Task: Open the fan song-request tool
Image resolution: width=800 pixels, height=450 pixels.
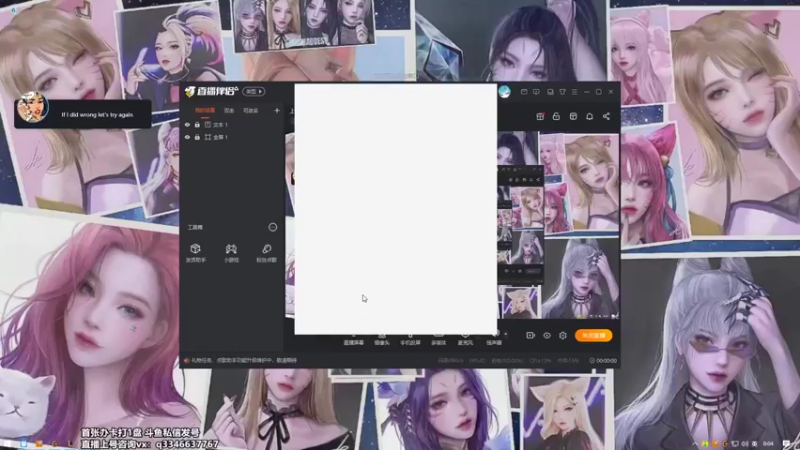Action: pyautogui.click(x=266, y=253)
